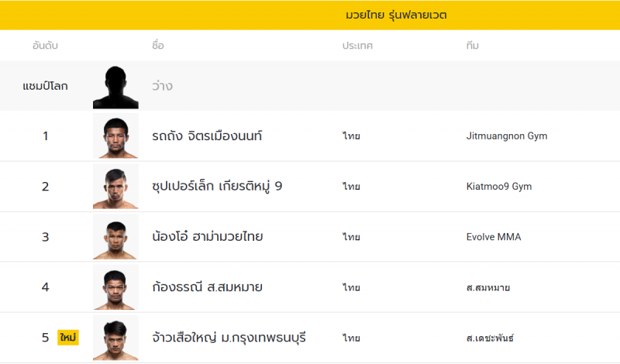Viewport: 620px width, 364px height.
Task: Select the มวยไทย รุ่นฟลายเวต heading tab
Action: 396,15
